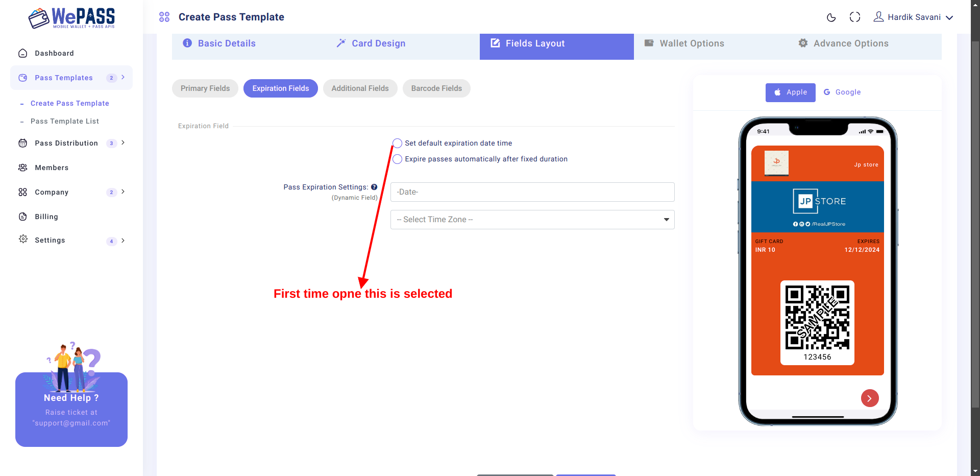
Task: Select the Barcode Fields pill
Action: click(436, 88)
